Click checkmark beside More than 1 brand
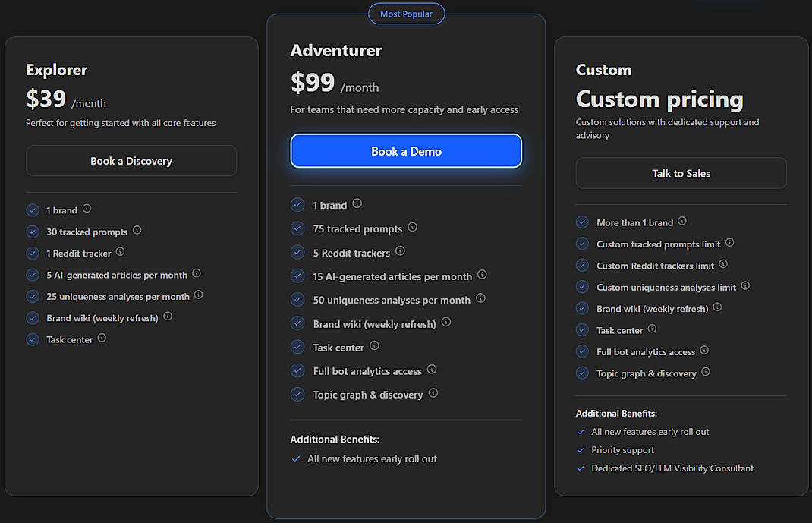The image size is (812, 523). click(x=582, y=222)
